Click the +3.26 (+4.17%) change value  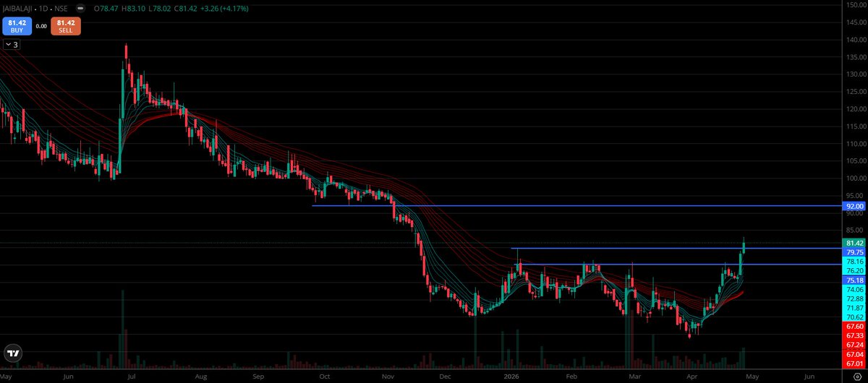[223, 9]
